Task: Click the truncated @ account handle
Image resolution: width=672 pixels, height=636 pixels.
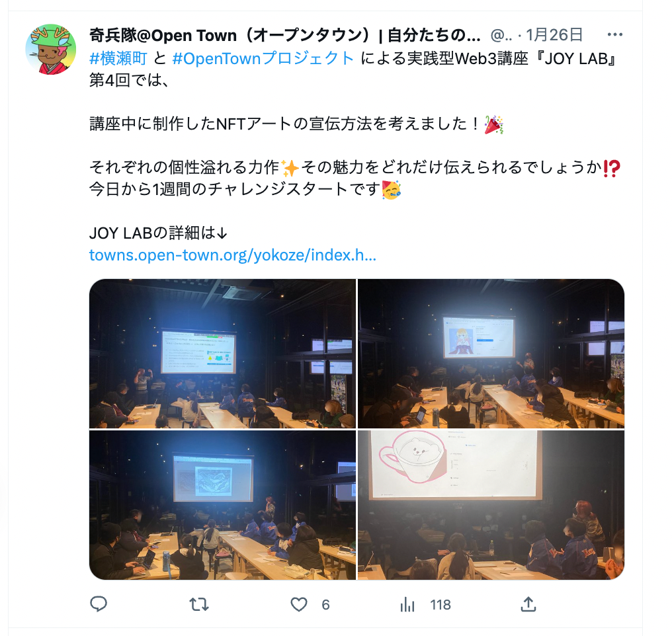Action: (x=501, y=35)
